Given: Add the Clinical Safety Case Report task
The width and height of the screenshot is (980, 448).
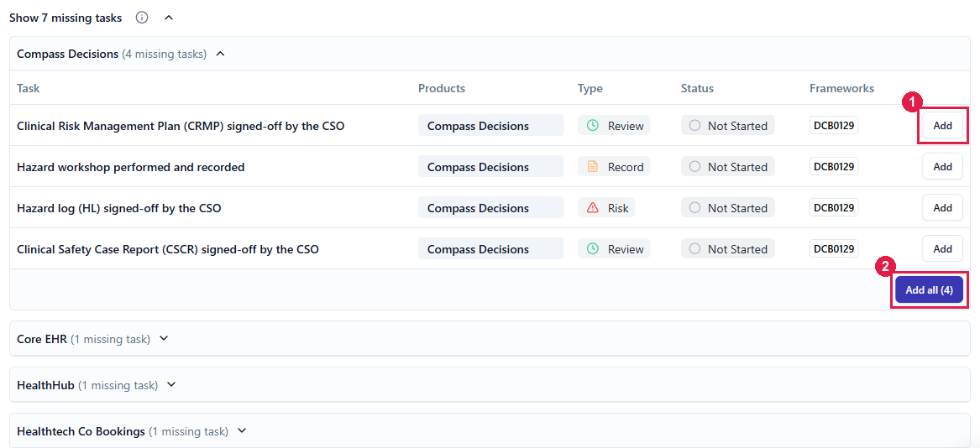Looking at the screenshot, I should coord(942,248).
